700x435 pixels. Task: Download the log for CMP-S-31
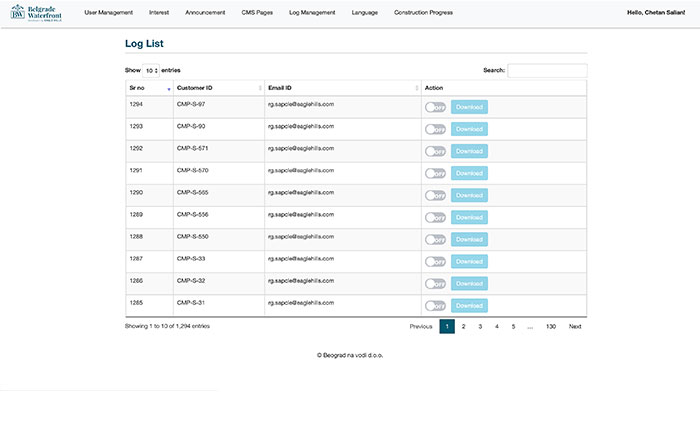pos(469,306)
